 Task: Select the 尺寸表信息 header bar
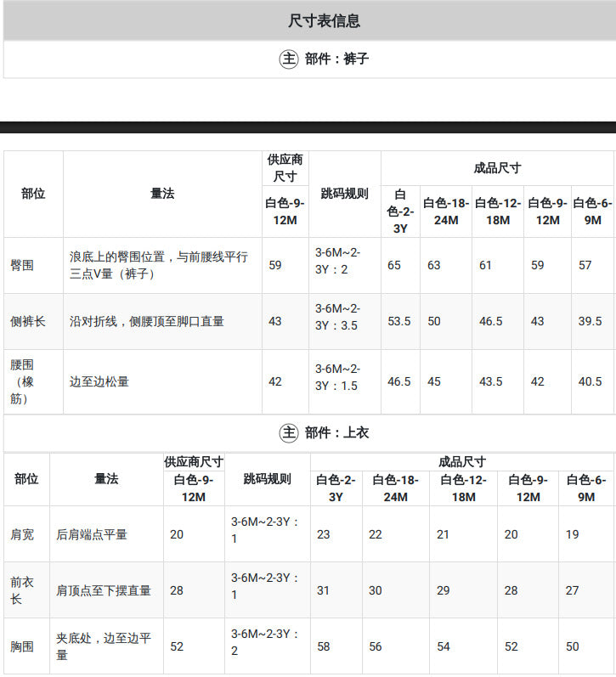[309, 20]
